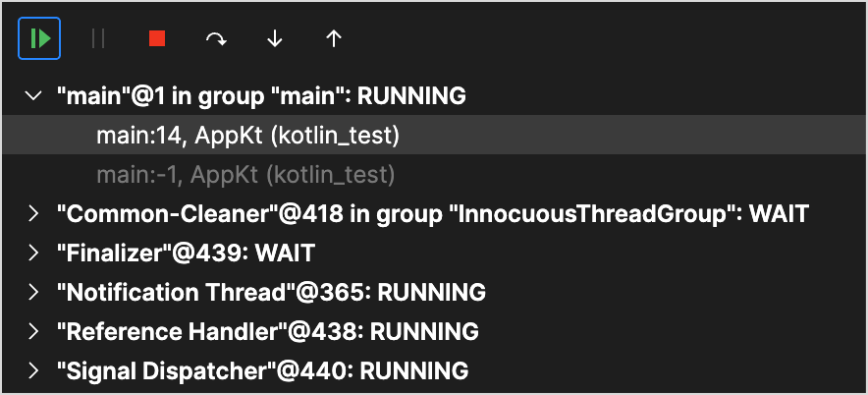
Task: Select the main:14, AppKt stack frame
Action: [x=247, y=136]
